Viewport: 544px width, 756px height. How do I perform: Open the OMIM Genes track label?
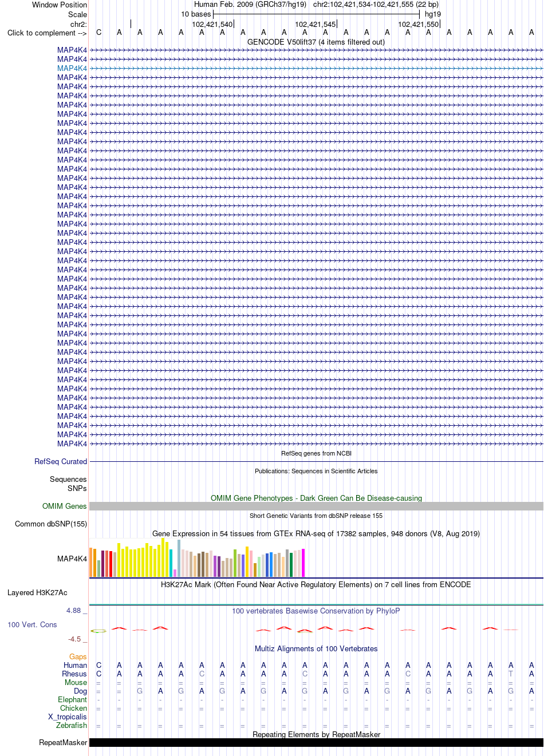point(65,506)
